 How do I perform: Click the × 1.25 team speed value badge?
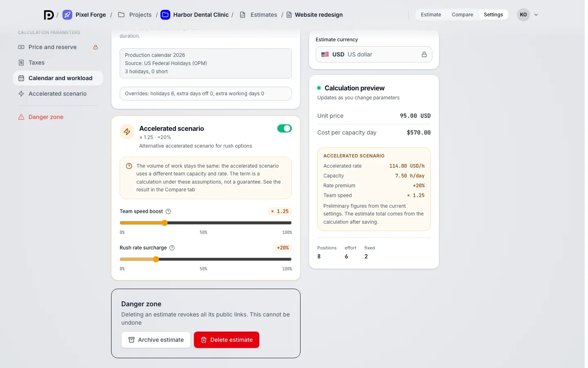[280, 211]
